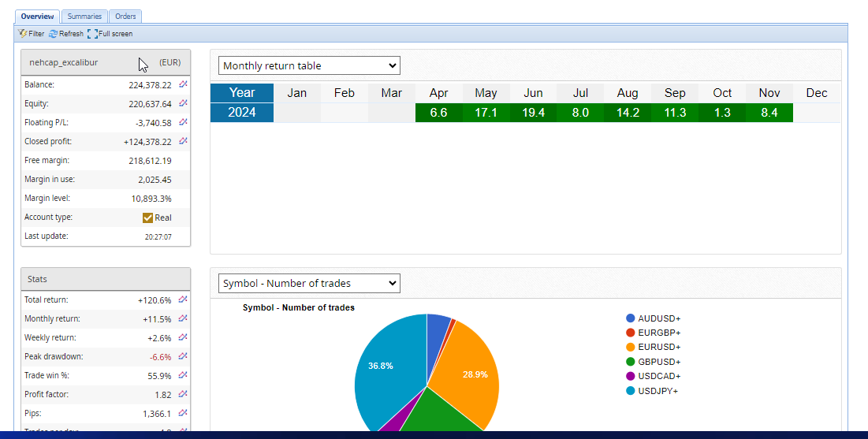The height and width of the screenshot is (439, 868).
Task: Open the Orders tab
Action: (x=125, y=16)
